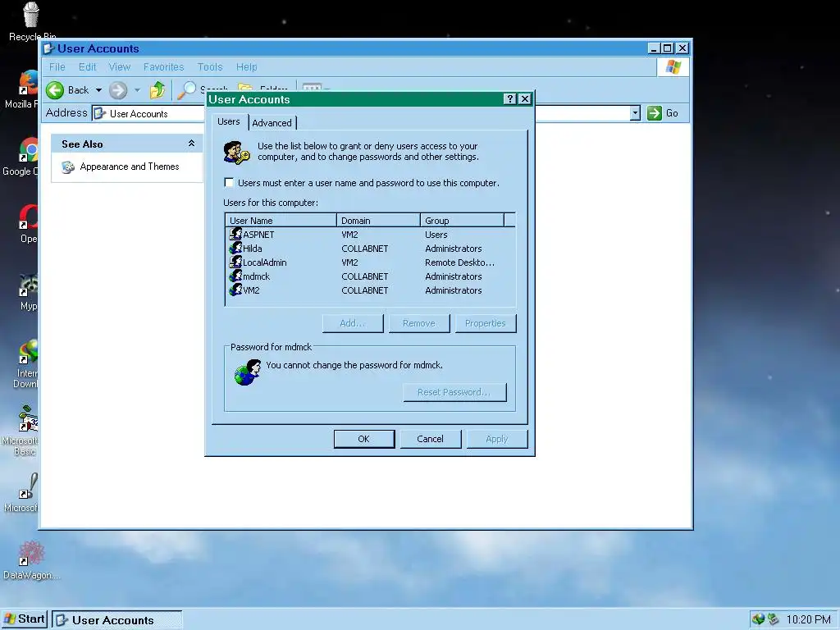840x630 pixels.
Task: Click the mdmck user icon
Action: click(x=235, y=276)
